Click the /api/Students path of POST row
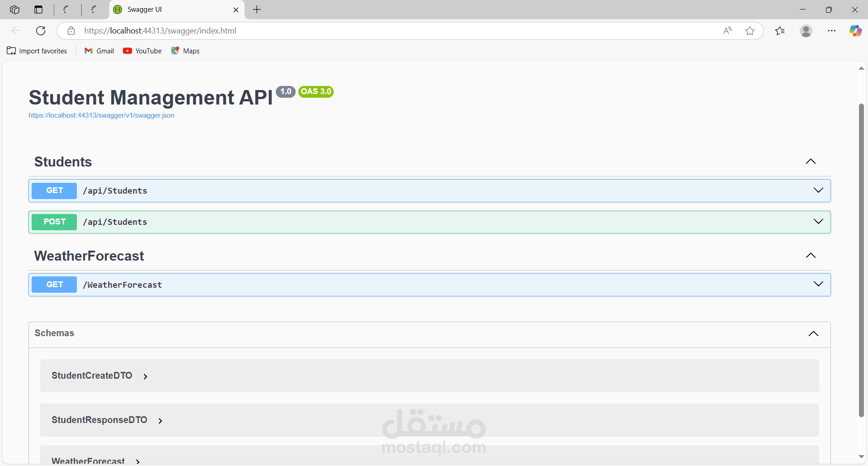The image size is (868, 466). [x=115, y=222]
